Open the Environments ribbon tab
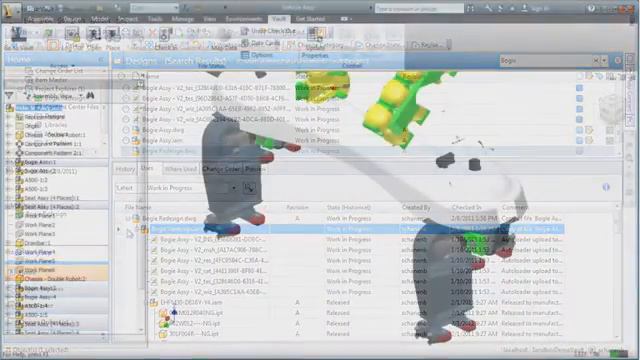 pos(244,19)
